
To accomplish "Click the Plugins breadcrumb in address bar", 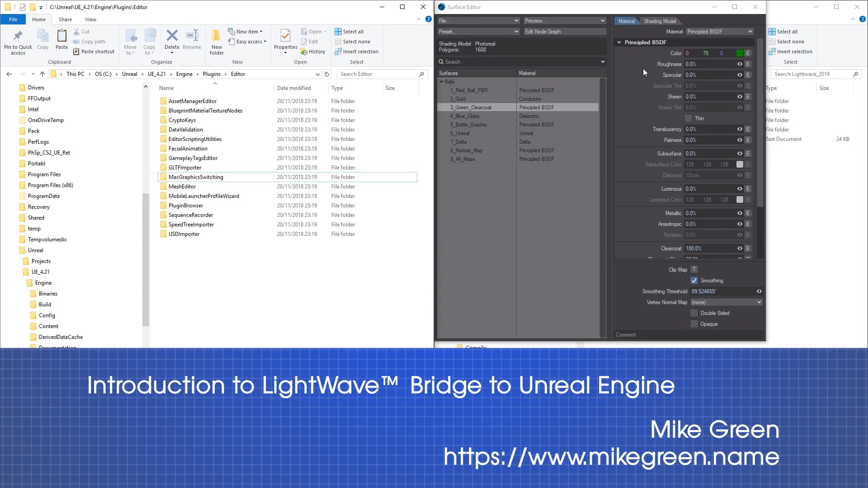I will tap(212, 74).
